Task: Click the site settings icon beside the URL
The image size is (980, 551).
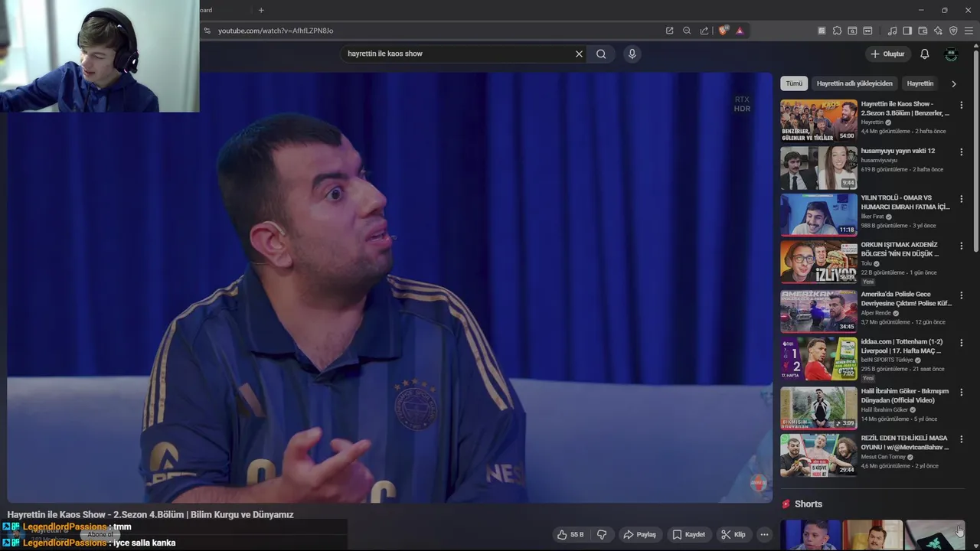Action: pyautogui.click(x=207, y=31)
